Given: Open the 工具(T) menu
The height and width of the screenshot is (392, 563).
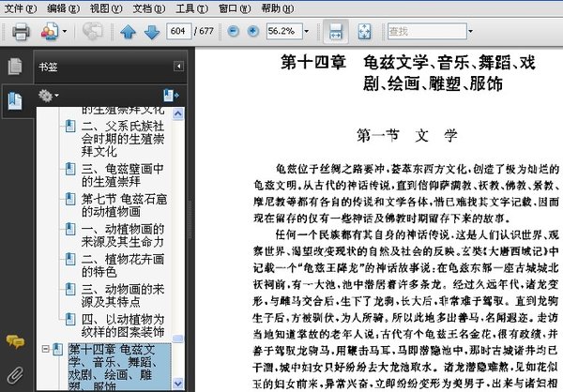Looking at the screenshot, I should pos(191,8).
